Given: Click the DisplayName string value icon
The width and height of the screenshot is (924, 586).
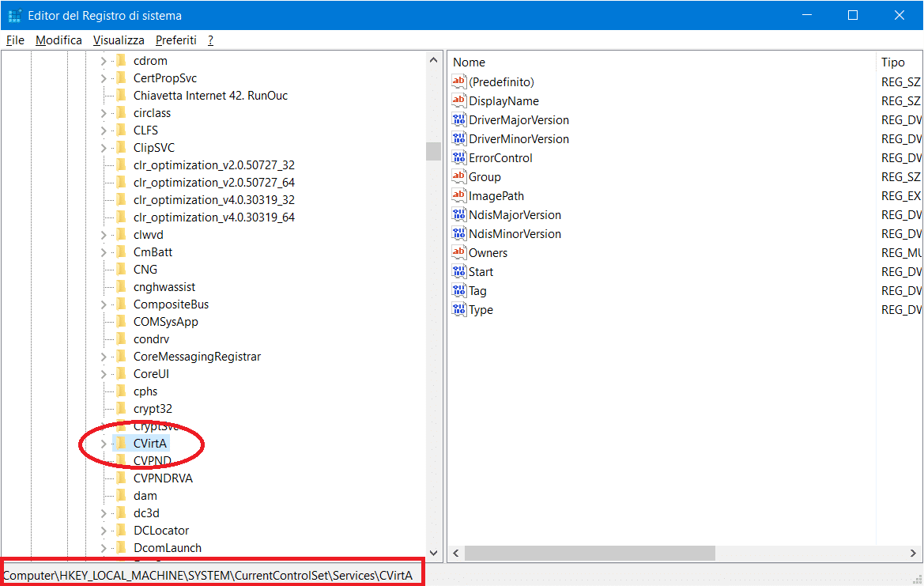Looking at the screenshot, I should (x=458, y=100).
